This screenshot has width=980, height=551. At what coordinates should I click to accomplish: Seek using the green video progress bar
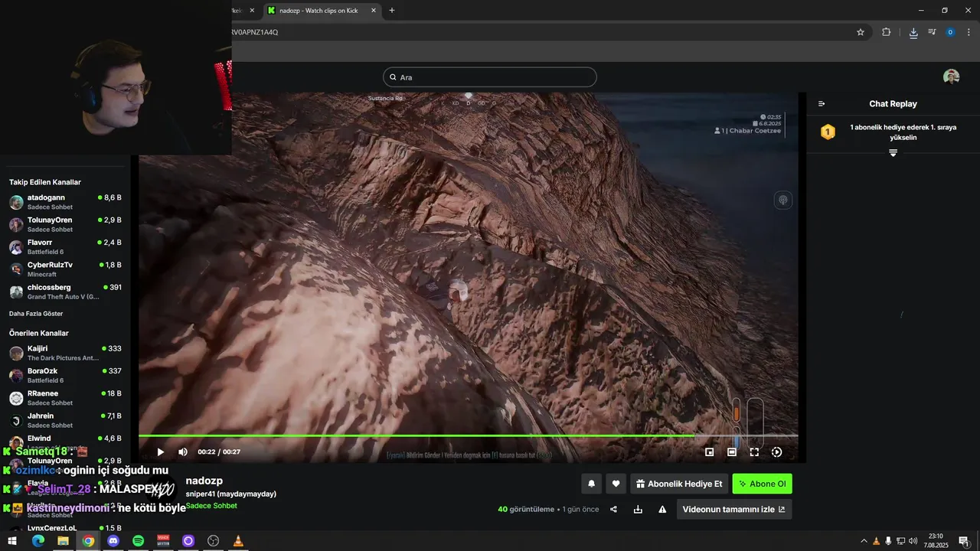click(x=468, y=435)
